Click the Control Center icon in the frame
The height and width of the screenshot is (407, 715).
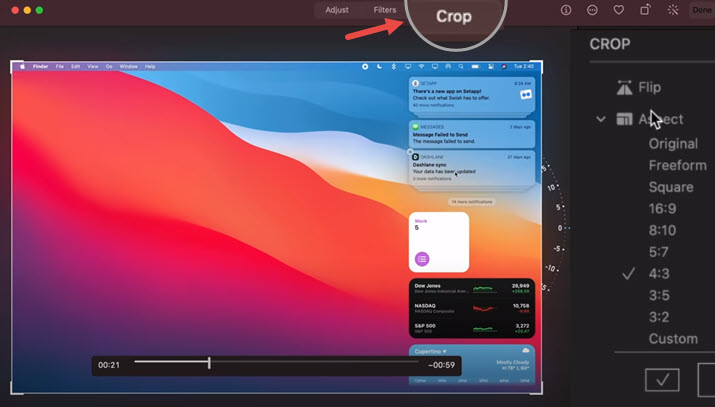click(x=491, y=67)
